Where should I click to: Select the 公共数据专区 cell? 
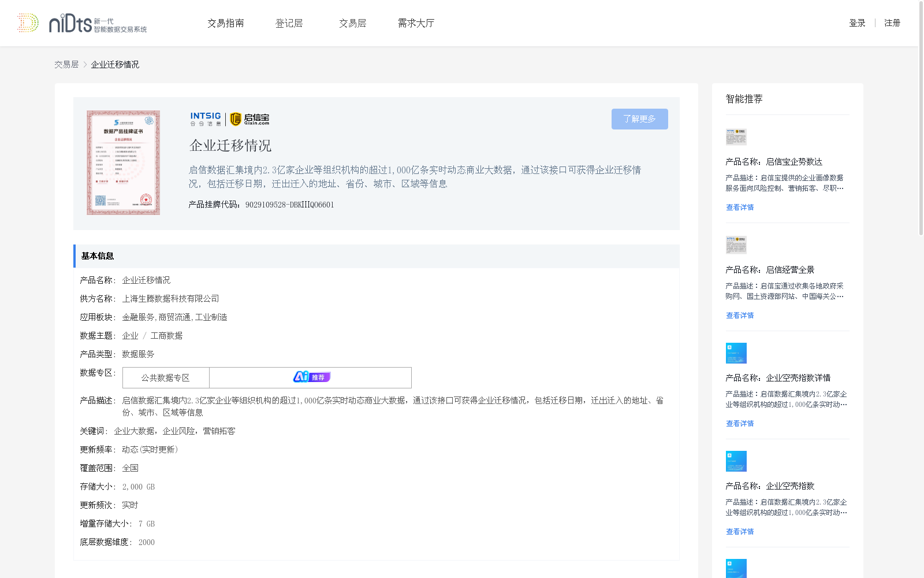tap(166, 378)
